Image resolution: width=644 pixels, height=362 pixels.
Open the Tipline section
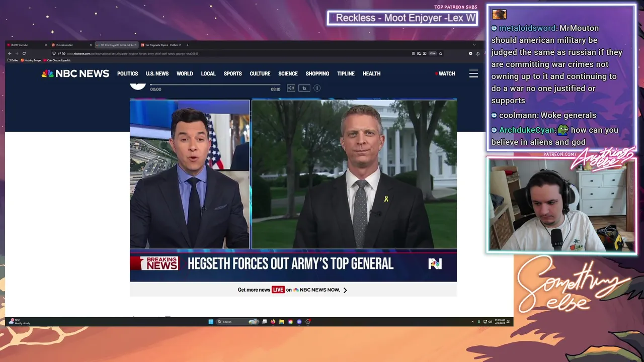346,73
